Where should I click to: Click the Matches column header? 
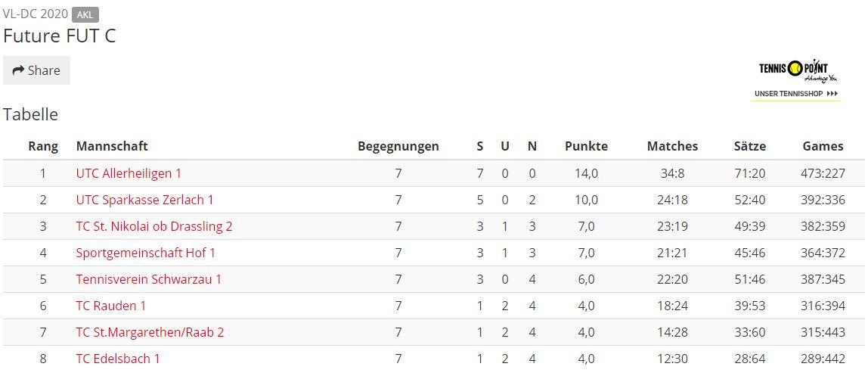pyautogui.click(x=673, y=146)
